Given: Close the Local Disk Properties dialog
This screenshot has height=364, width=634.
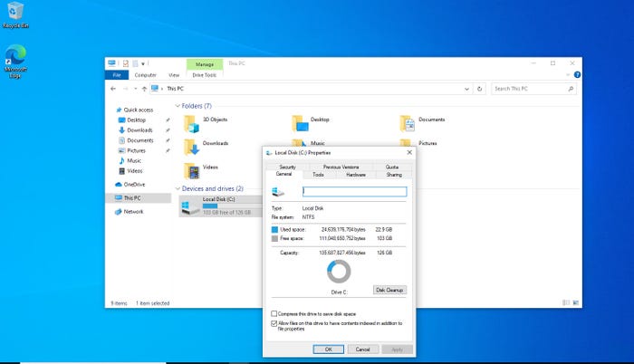Looking at the screenshot, I should click(409, 152).
